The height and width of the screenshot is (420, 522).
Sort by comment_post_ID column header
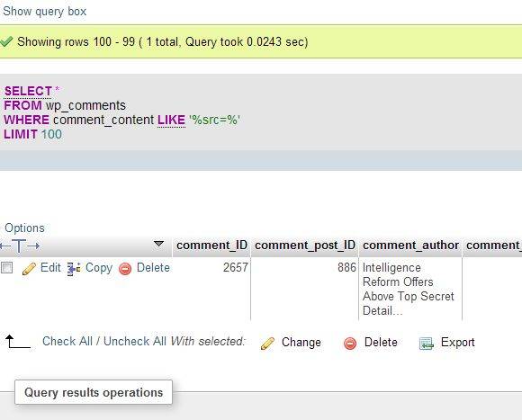click(305, 246)
